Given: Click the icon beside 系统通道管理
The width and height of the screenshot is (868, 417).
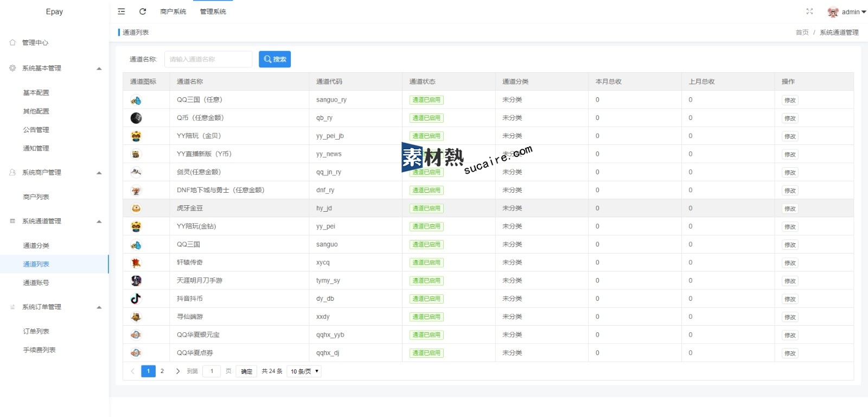Looking at the screenshot, I should 12,221.
